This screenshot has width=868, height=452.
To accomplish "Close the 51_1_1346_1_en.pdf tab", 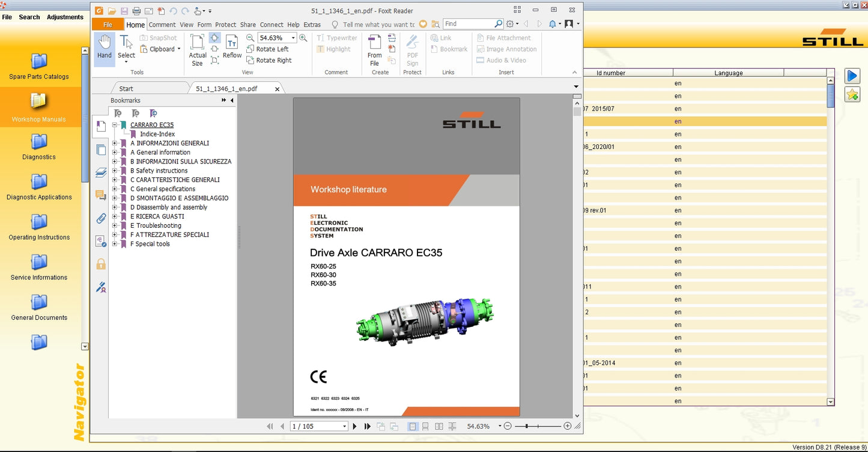I will click(277, 89).
